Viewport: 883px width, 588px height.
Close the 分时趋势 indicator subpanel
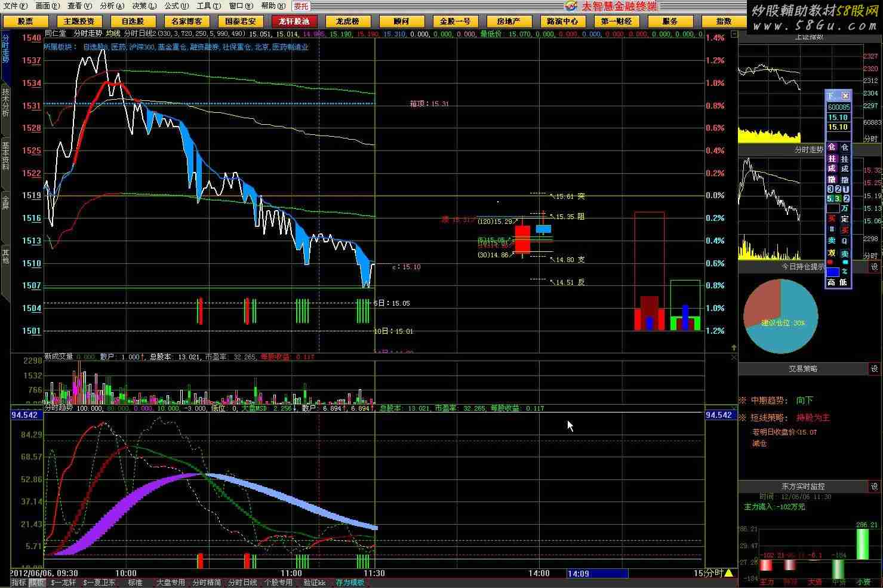coord(734,408)
